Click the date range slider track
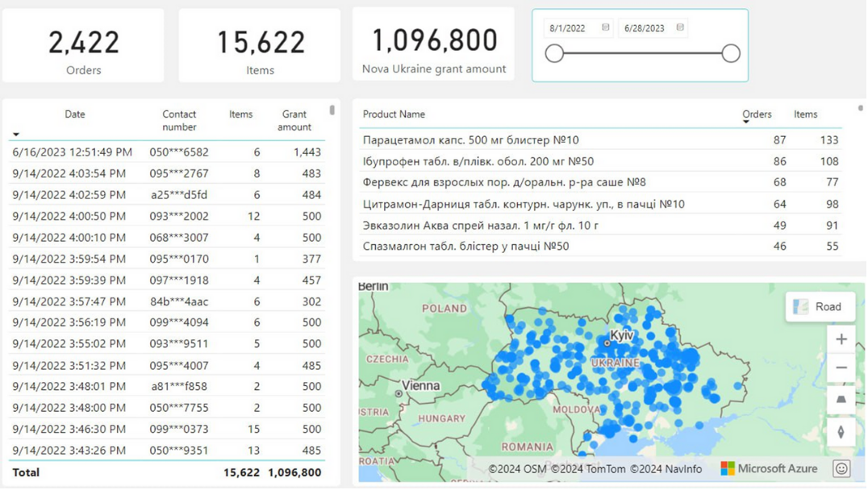This screenshot has width=868, height=490. tap(642, 54)
